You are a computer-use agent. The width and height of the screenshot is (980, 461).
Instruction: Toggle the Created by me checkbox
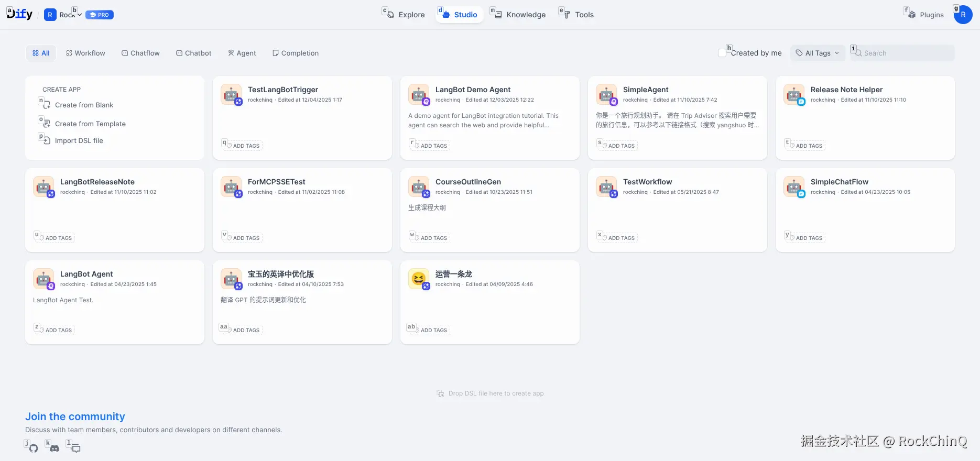tap(722, 53)
